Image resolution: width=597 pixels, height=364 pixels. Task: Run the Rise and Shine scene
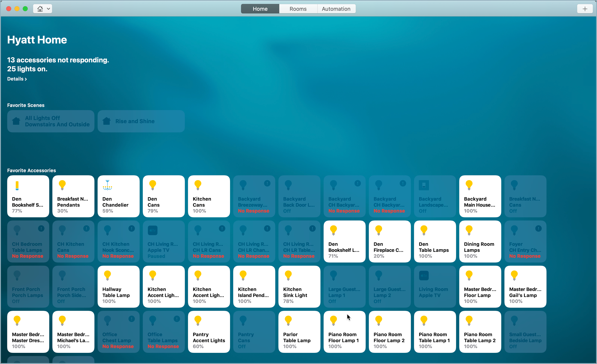(x=141, y=121)
